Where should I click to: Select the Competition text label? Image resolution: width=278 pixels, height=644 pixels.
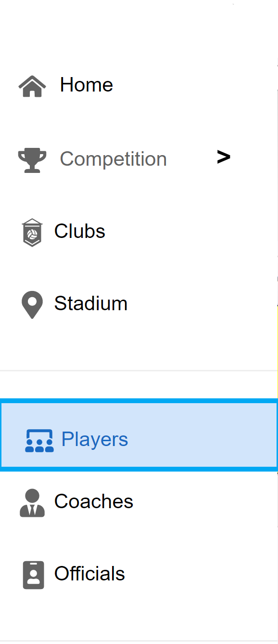point(114,159)
